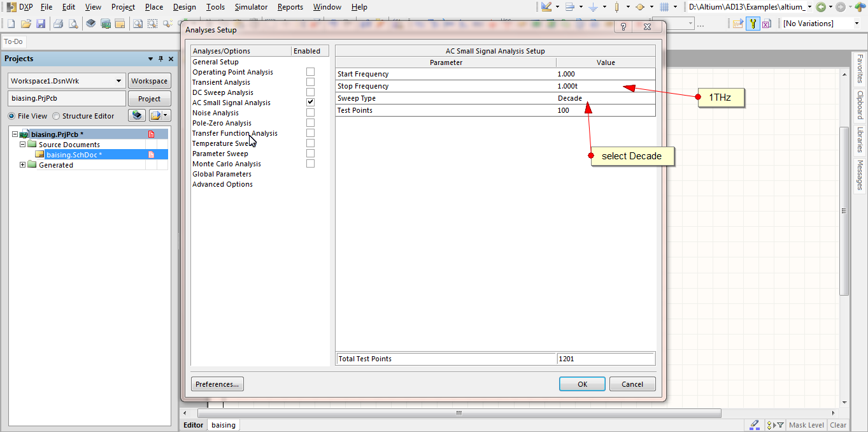Open the Libraries side panel tab
Viewport: 868px width, 432px height.
(860, 140)
